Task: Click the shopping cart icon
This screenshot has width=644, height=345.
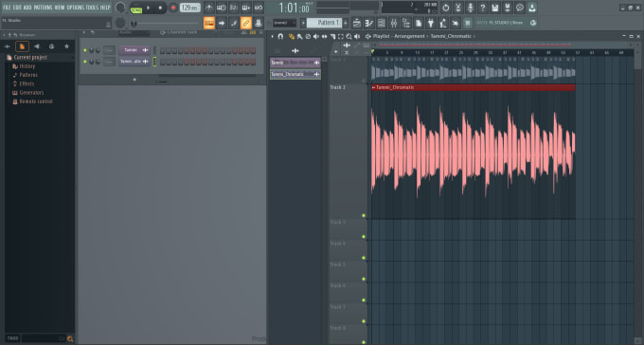Action: 468,23
